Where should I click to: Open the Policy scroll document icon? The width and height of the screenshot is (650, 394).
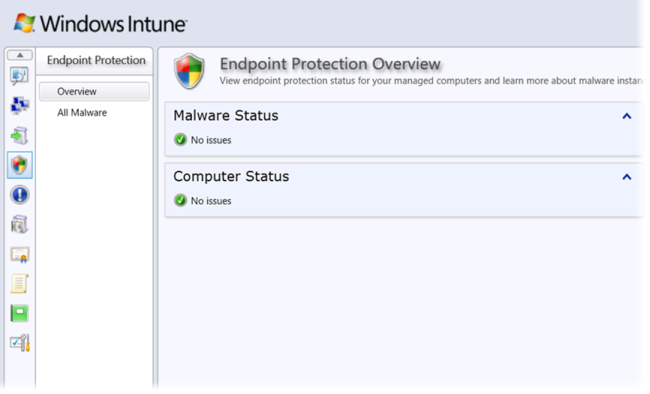pyautogui.click(x=19, y=284)
